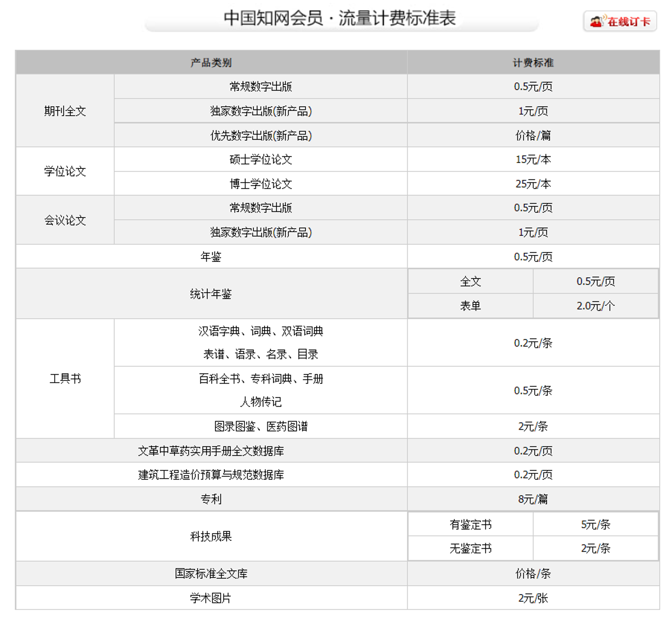The width and height of the screenshot is (672, 621).
Task: Click the 在线订卡 button
Action: (620, 21)
